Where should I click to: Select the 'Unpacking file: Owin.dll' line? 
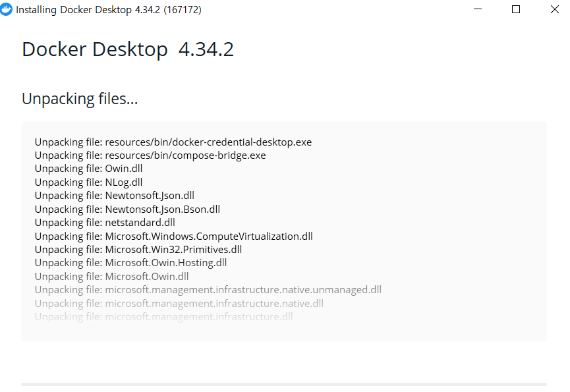pos(89,169)
